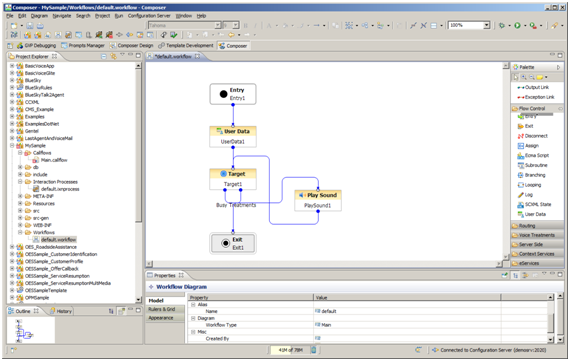The width and height of the screenshot is (570, 361).
Task: Collapse the Alias property group
Action: (x=193, y=305)
